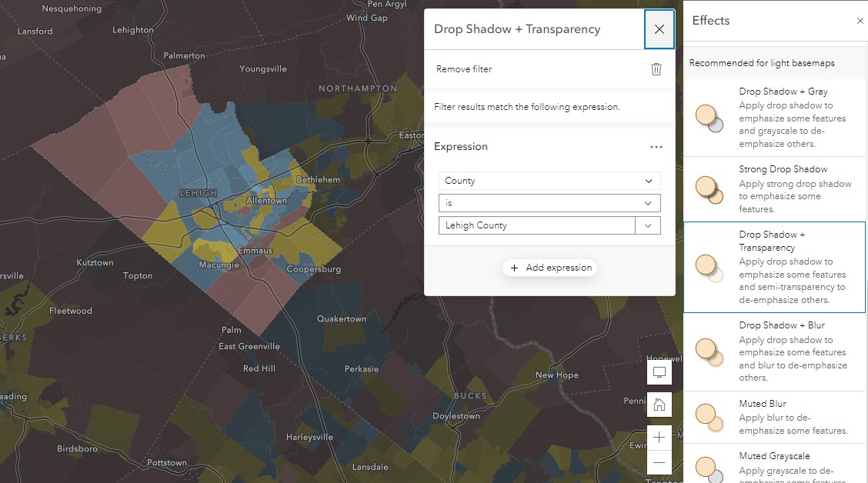The width and height of the screenshot is (868, 483).
Task: Click the Pottstown label on map
Action: [167, 463]
